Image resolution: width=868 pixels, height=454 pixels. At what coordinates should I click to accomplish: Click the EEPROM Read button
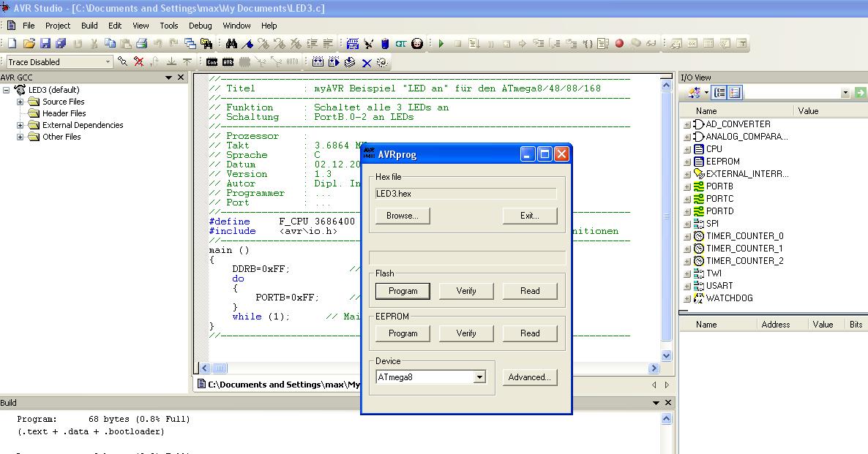pyautogui.click(x=530, y=333)
